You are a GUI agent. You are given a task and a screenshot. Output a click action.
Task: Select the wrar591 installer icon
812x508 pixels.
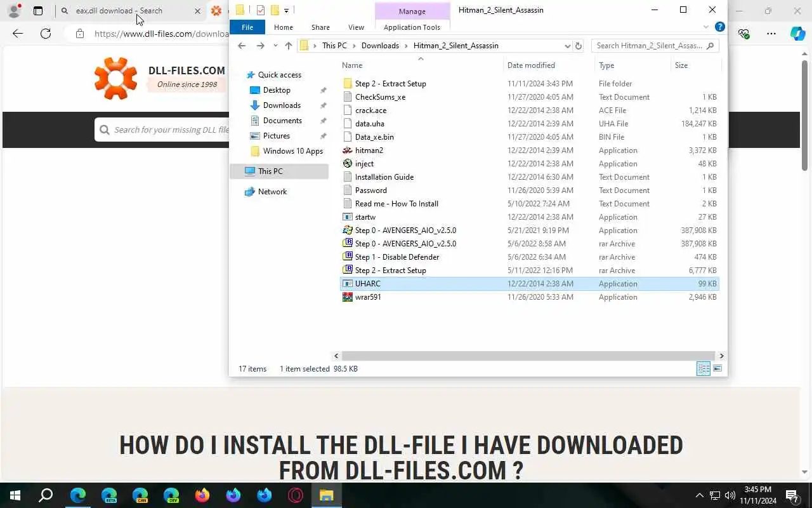pyautogui.click(x=347, y=297)
